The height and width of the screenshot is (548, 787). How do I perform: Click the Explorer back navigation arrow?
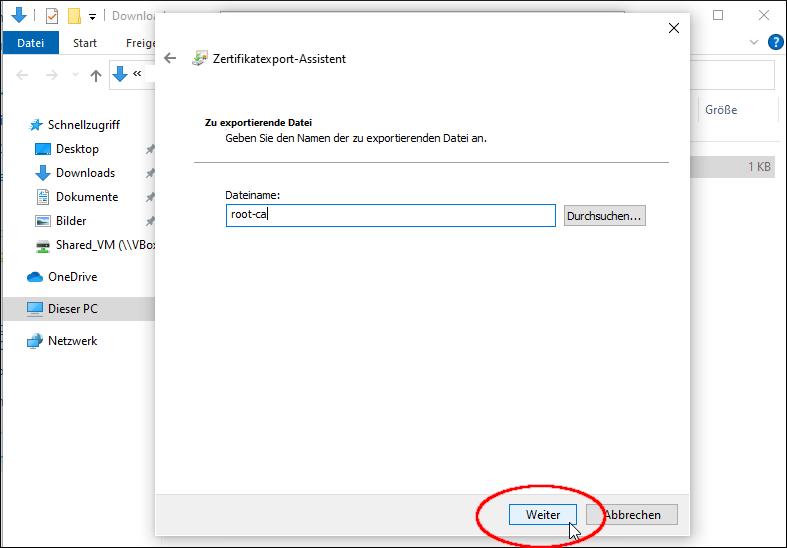[22, 75]
